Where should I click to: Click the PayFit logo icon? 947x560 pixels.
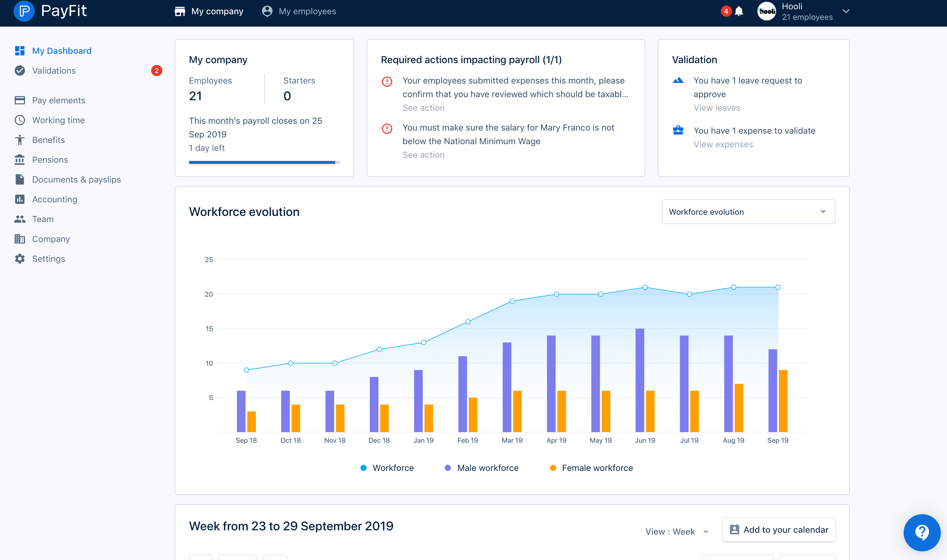click(x=24, y=11)
